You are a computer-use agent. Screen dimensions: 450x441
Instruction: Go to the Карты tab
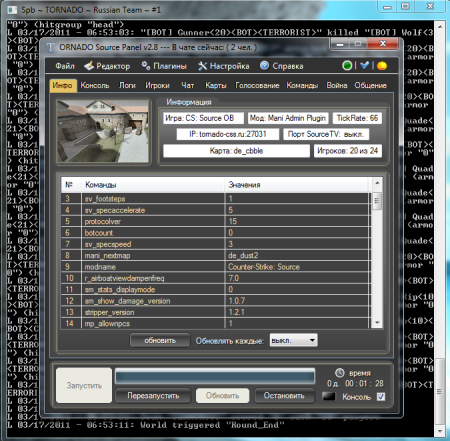click(x=216, y=86)
